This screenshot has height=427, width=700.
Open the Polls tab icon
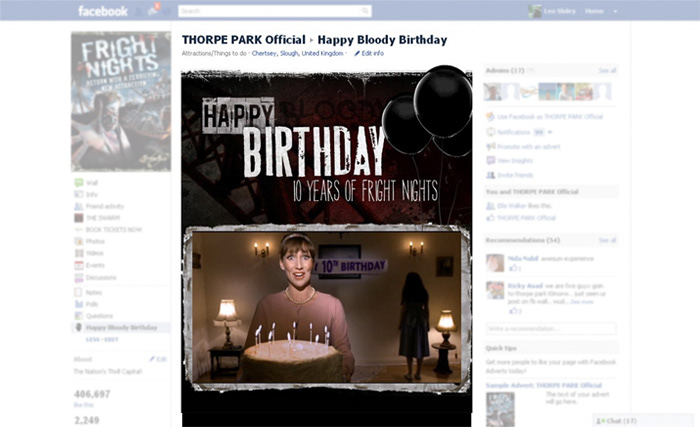tap(79, 304)
